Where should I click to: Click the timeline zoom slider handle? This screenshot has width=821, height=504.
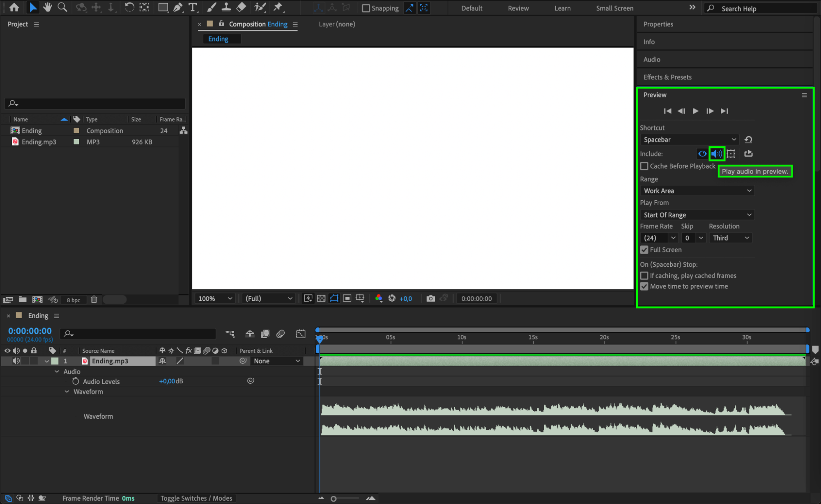point(333,499)
